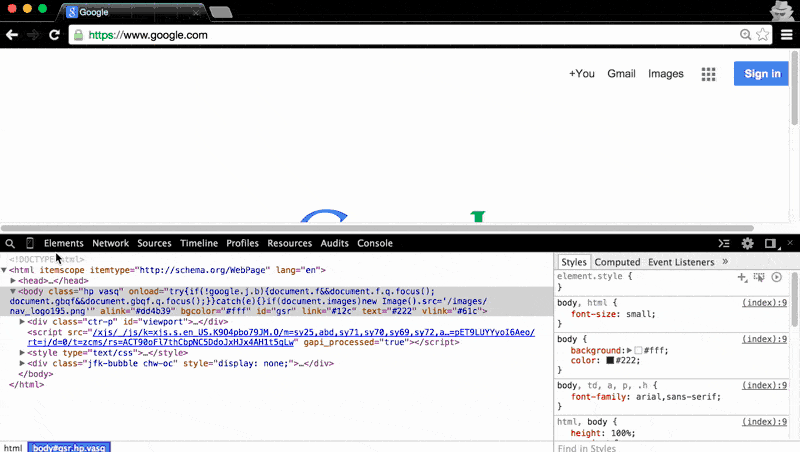Select the Styles sidebar tab
Image resolution: width=800 pixels, height=452 pixels.
pyautogui.click(x=574, y=262)
